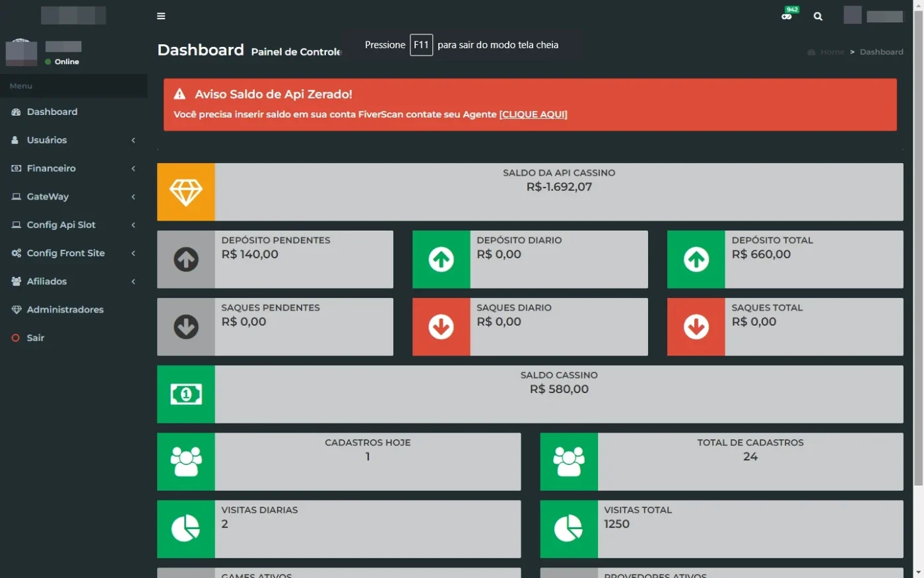Click the R$ 0,00 value under Saques Total

(x=754, y=322)
